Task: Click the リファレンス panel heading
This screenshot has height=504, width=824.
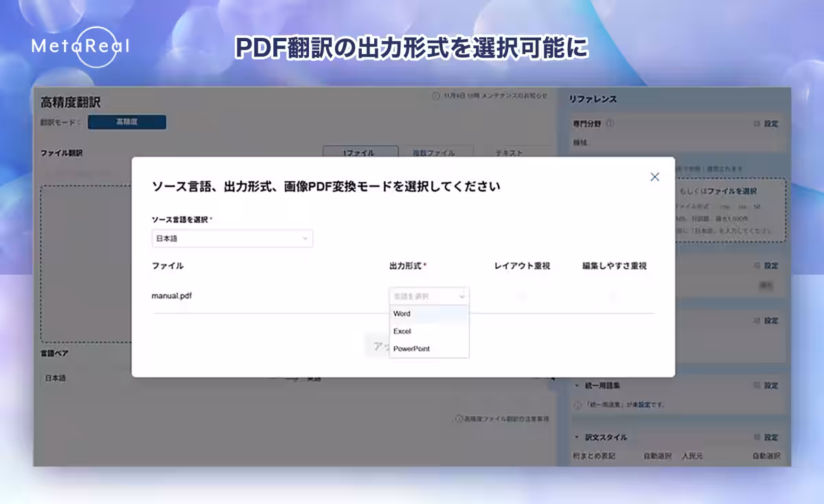Action: pyautogui.click(x=593, y=99)
